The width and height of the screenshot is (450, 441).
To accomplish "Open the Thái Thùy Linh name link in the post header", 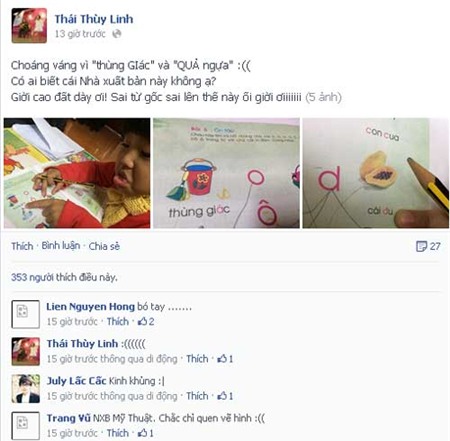I will tap(94, 19).
